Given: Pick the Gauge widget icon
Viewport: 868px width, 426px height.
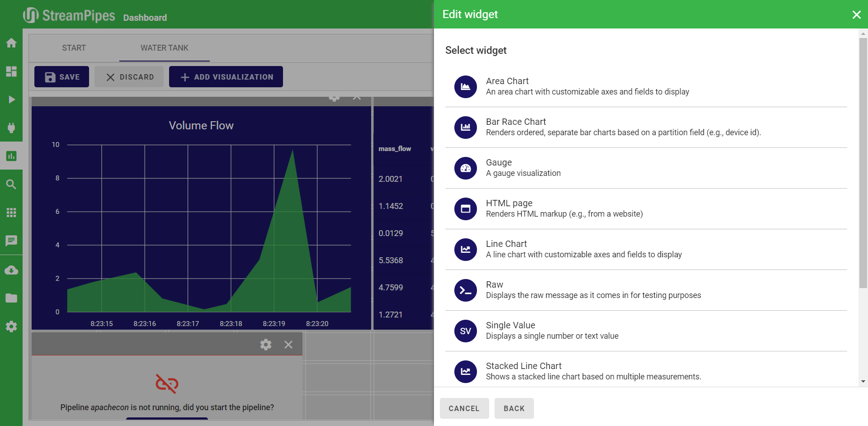Looking at the screenshot, I should [465, 168].
